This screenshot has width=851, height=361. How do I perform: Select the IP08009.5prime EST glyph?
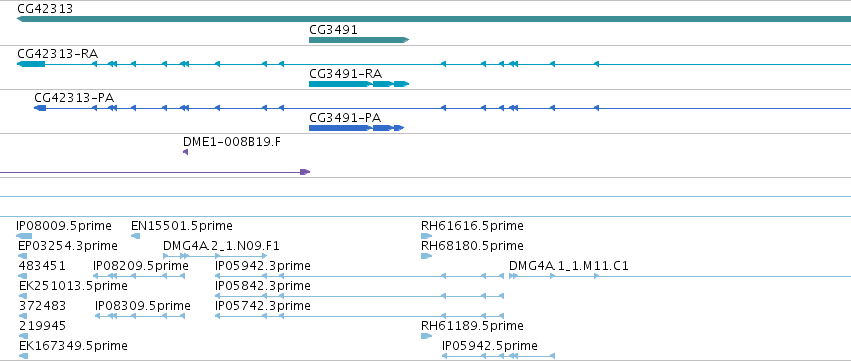click(x=24, y=236)
